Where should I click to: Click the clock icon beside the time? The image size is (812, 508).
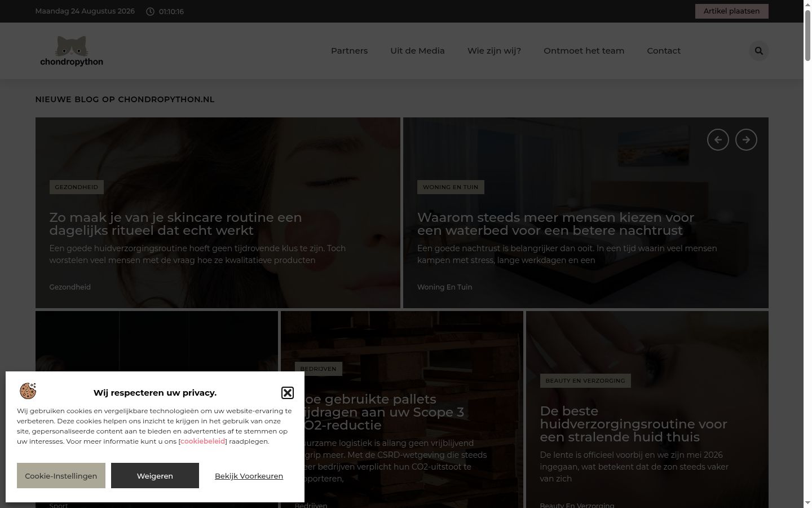coord(150,11)
